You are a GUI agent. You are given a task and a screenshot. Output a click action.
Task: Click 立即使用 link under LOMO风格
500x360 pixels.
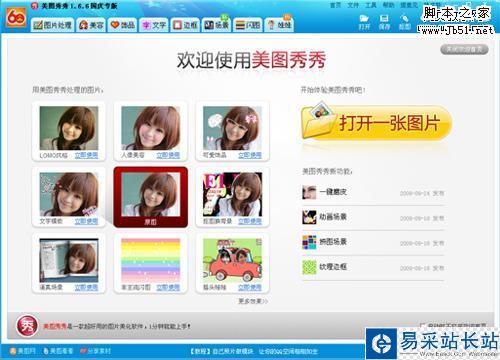86,155
